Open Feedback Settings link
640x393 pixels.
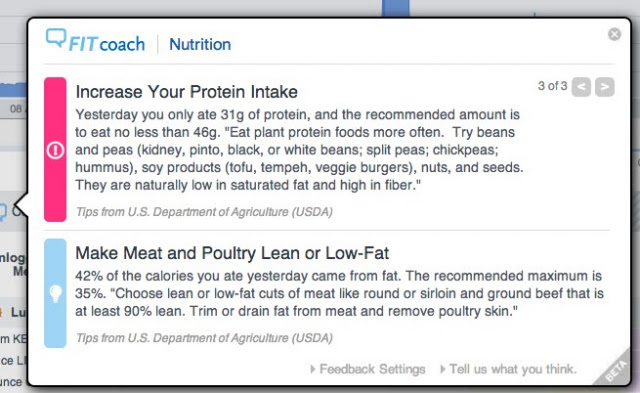(372, 369)
